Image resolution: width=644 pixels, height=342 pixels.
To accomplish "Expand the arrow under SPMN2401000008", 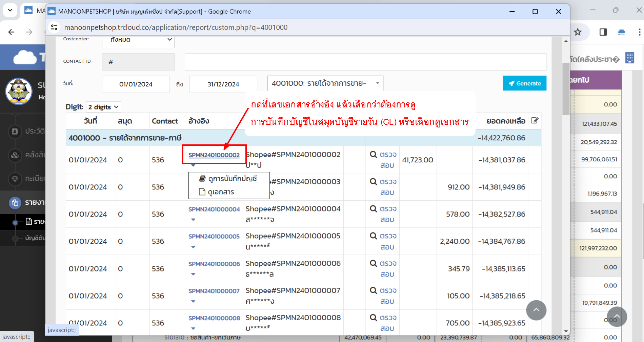I will [x=193, y=328].
